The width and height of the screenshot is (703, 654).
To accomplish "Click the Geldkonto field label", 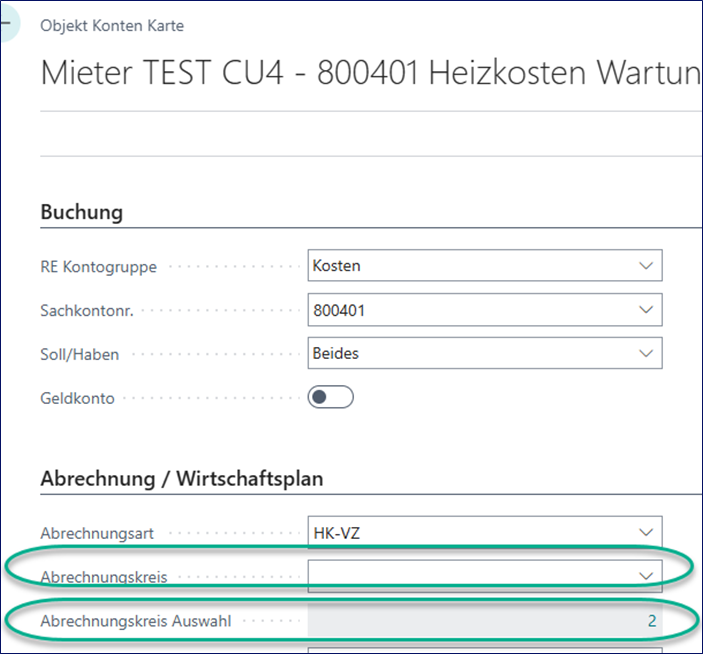I will click(77, 398).
